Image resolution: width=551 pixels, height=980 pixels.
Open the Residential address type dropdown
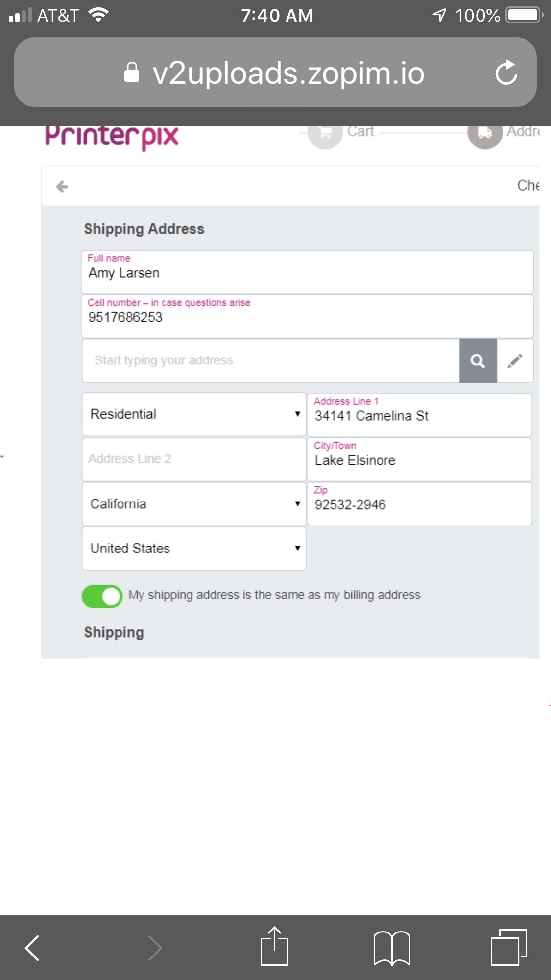tap(193, 414)
